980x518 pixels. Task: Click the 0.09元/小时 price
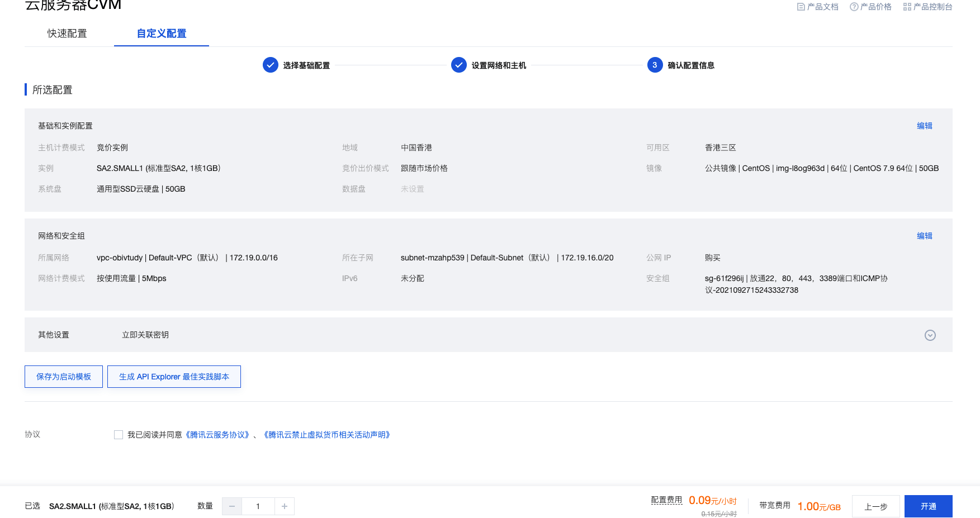coord(713,501)
